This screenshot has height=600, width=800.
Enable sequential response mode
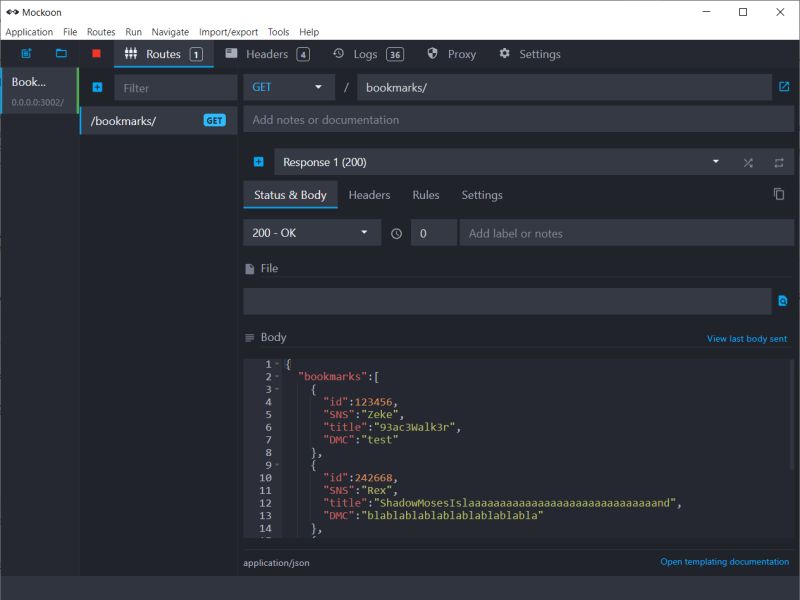[779, 163]
